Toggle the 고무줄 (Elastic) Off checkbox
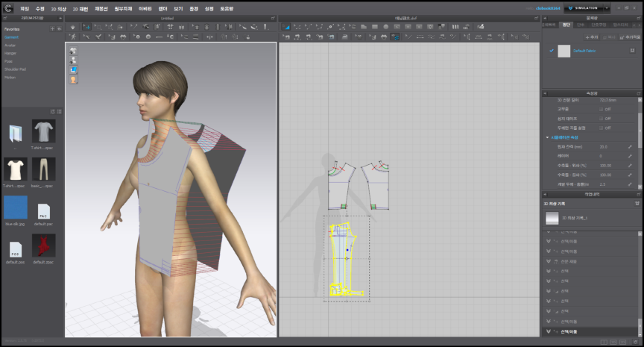 [601, 110]
